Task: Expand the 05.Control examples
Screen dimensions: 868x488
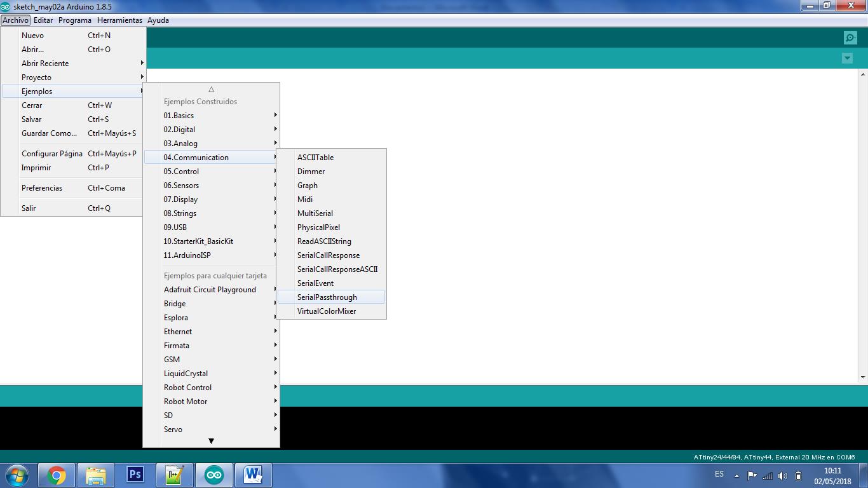Action: 211,172
